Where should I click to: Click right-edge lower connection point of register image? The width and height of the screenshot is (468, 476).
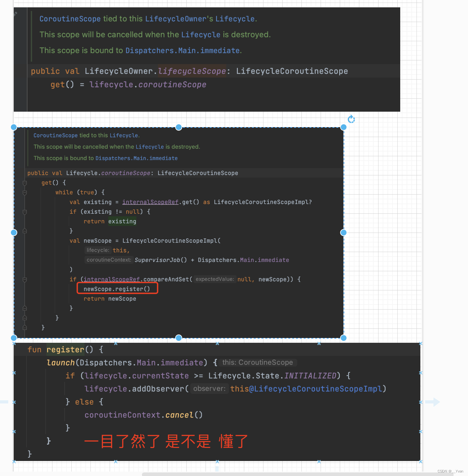(x=421, y=432)
